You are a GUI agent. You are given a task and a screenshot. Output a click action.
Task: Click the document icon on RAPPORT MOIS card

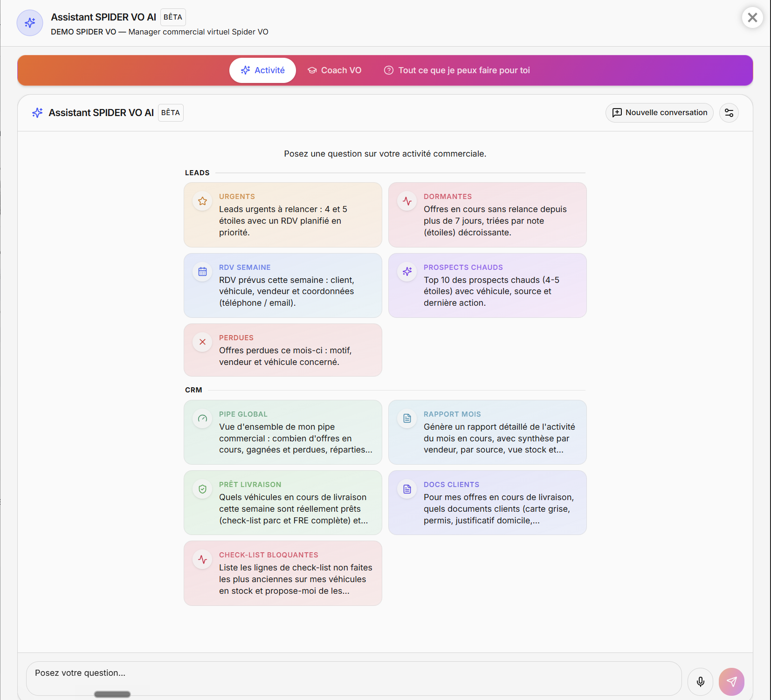coord(407,419)
